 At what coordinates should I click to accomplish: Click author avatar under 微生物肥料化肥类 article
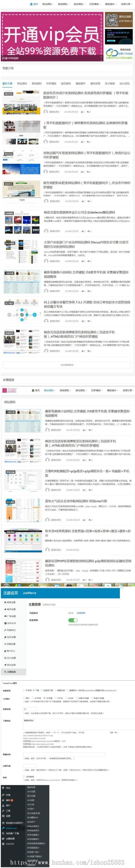[46, 201]
